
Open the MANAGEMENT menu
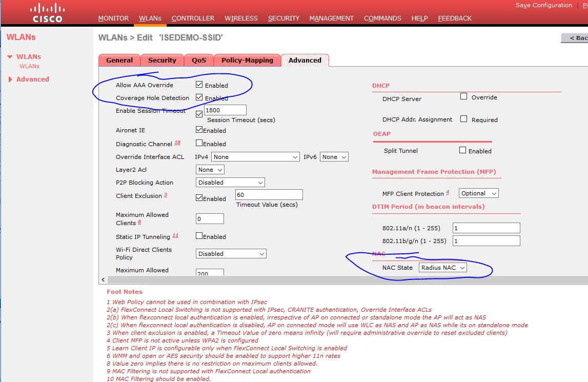(332, 18)
